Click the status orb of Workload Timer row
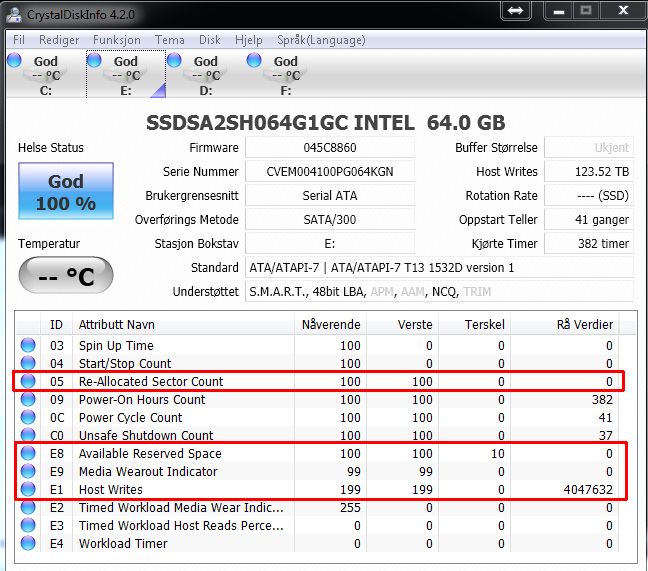The image size is (648, 571). click(x=28, y=543)
